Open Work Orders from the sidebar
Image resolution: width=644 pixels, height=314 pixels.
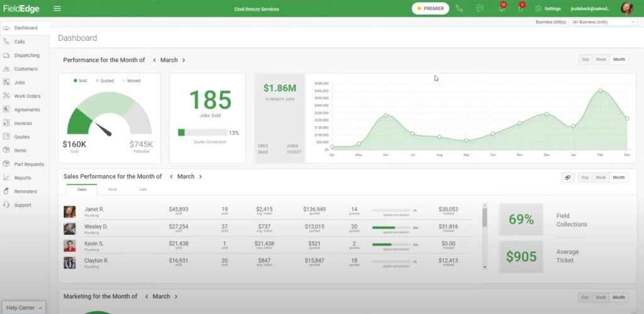coord(27,96)
